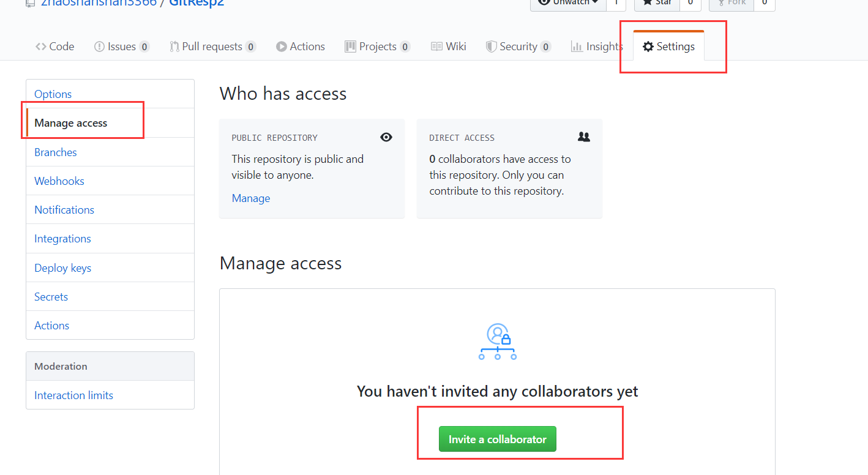Click the Insights graph icon
This screenshot has height=475, width=868.
click(x=577, y=47)
